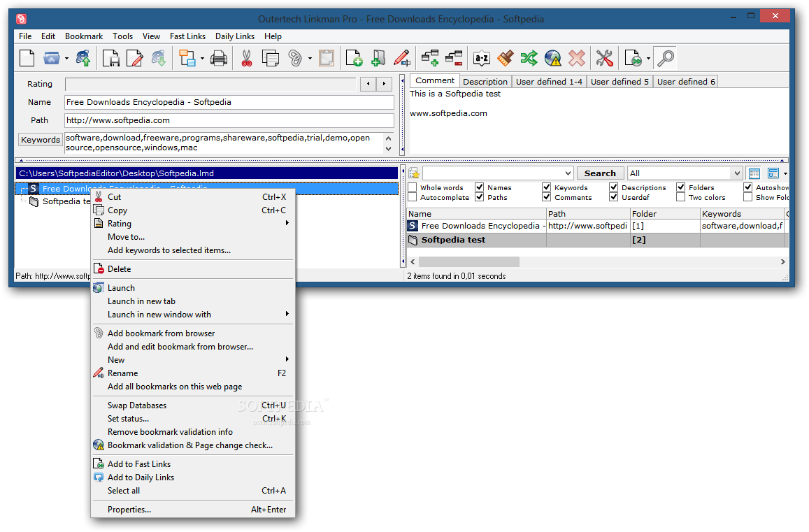Select Softpedia test row in results
This screenshot has width=809, height=532.
pos(596,240)
